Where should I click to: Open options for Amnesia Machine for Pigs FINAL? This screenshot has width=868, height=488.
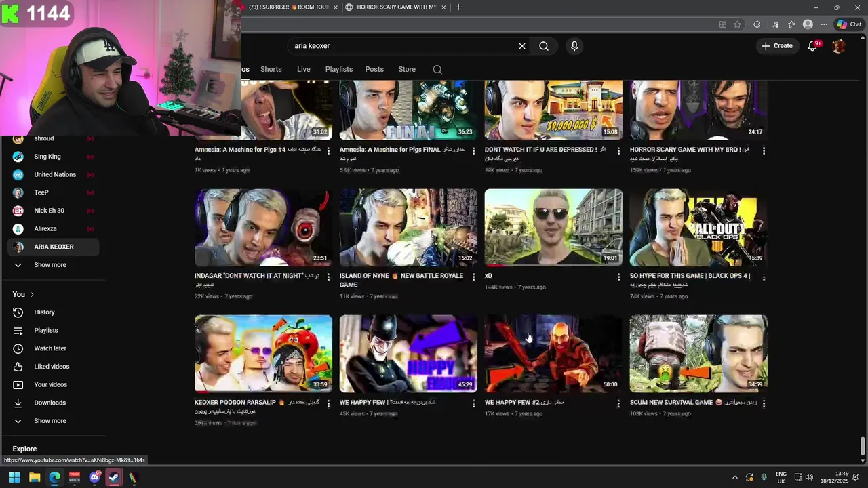pyautogui.click(x=474, y=151)
